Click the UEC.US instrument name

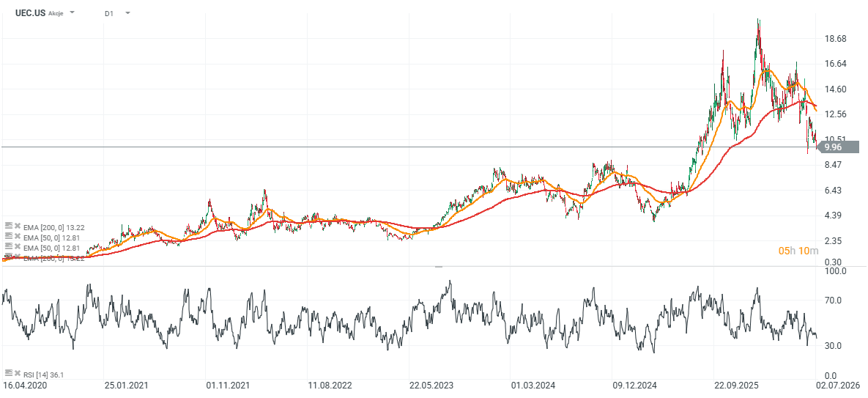[31, 12]
